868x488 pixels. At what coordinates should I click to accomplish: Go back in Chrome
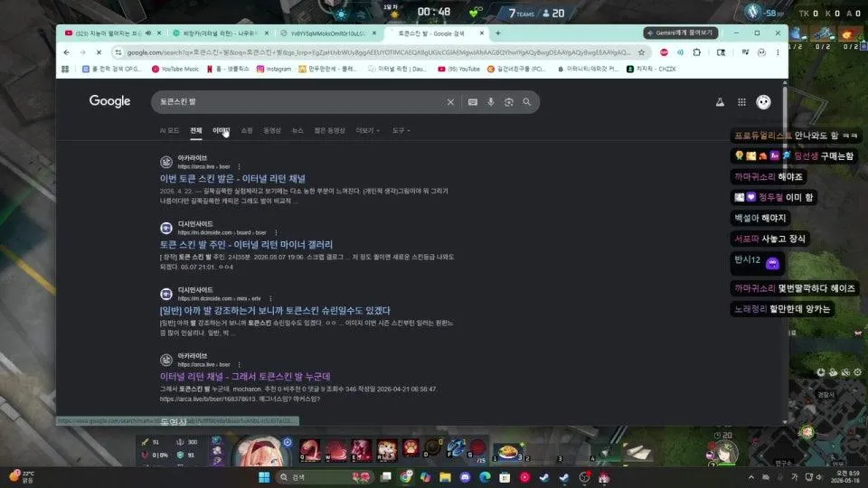point(67,52)
